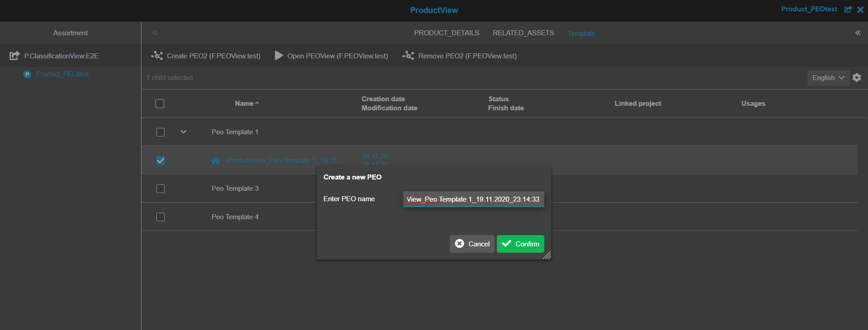
Task: Click the home icon in the selected row
Action: (x=216, y=160)
